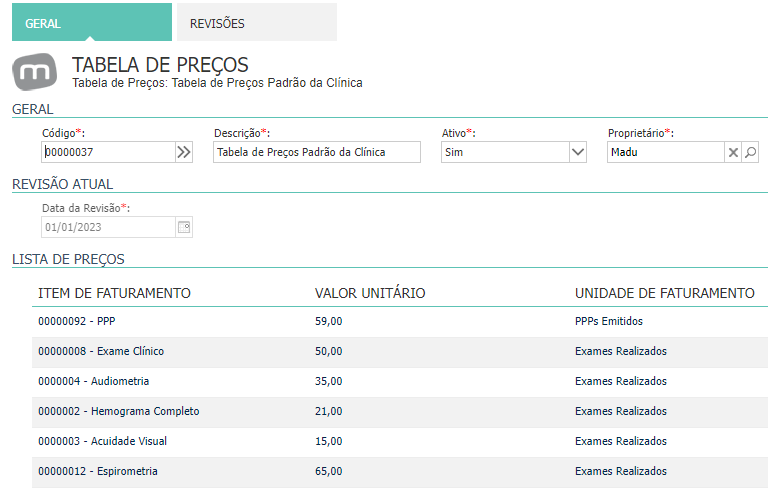Click Exames Realizados in the Audiometria row
768x501 pixels.
[x=621, y=381]
